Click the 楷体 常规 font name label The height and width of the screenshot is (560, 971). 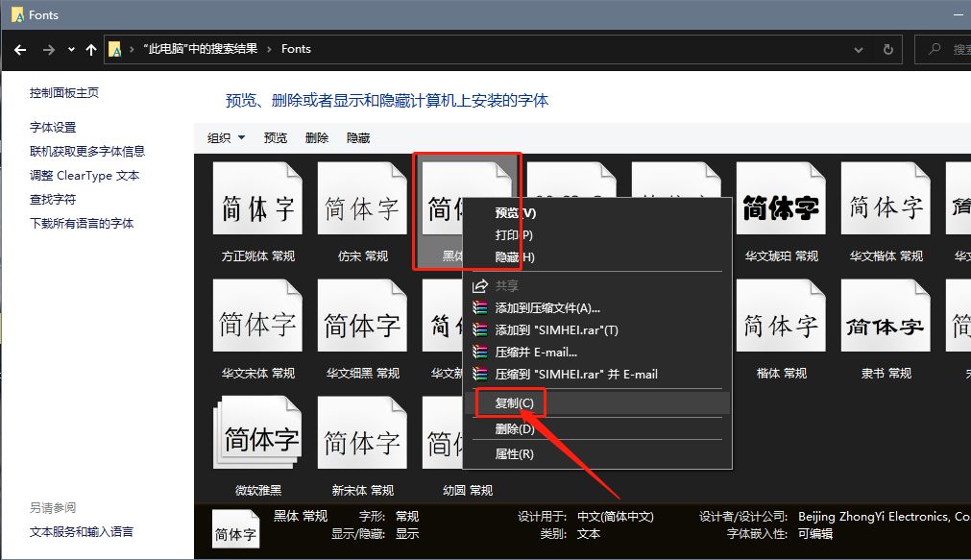[x=782, y=373]
